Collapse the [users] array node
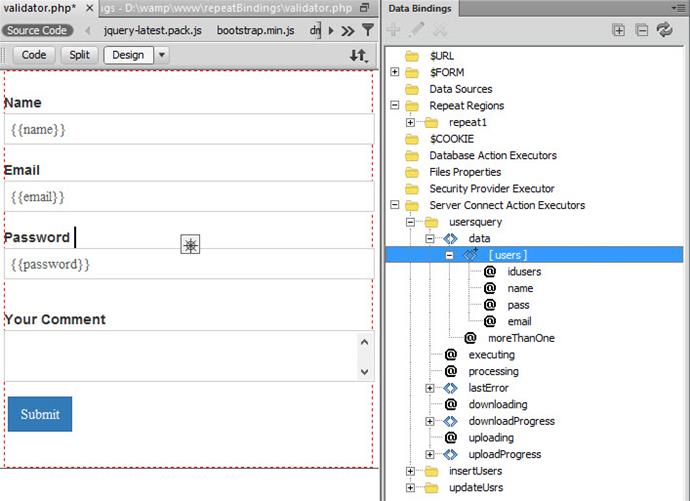Viewport: 690px width, 501px height. coord(449,255)
